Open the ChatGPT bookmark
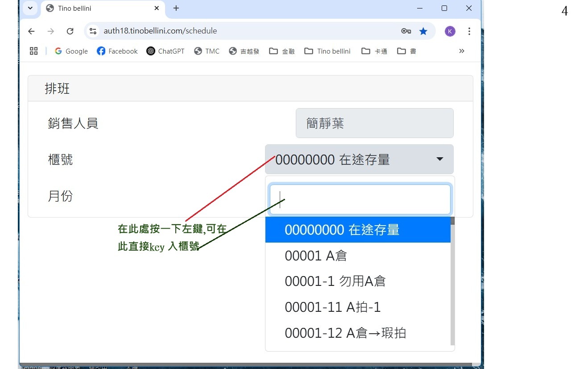This screenshot has width=588, height=369. coord(165,51)
